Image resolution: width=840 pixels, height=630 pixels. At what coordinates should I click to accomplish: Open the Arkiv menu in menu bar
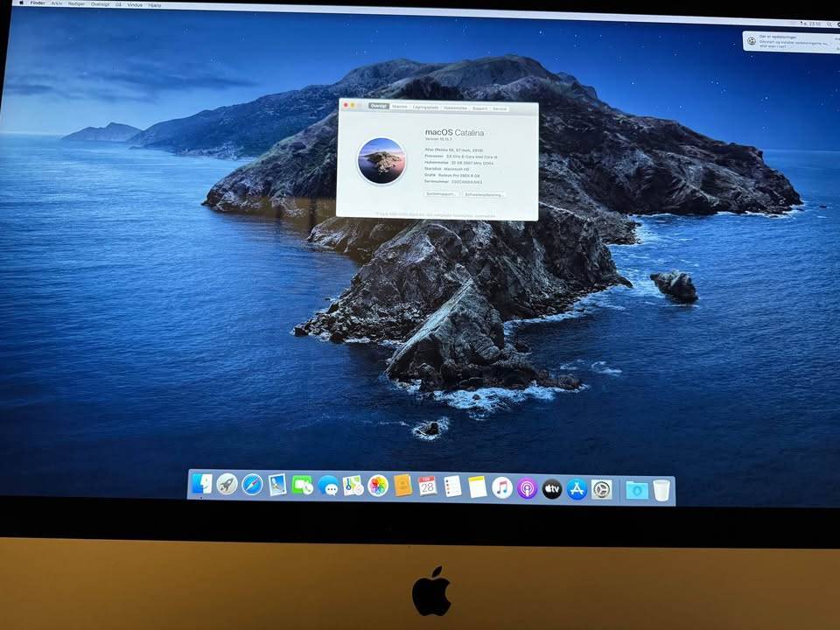[x=56, y=3]
